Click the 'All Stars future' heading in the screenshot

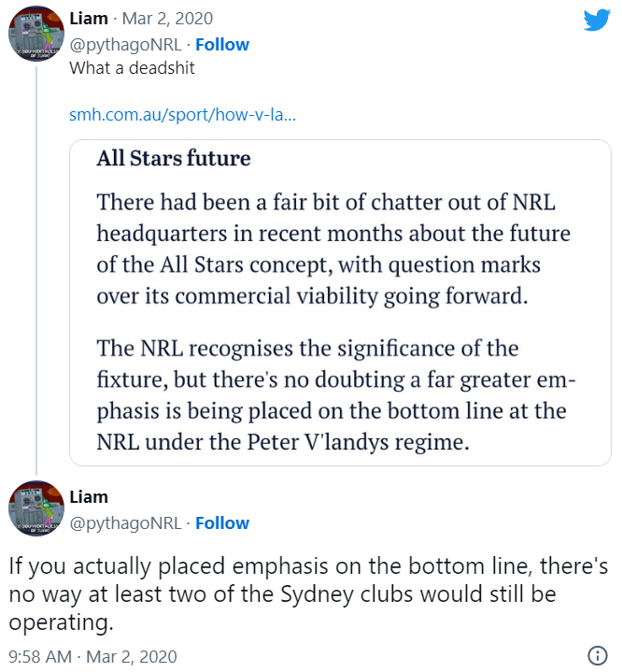[174, 158]
